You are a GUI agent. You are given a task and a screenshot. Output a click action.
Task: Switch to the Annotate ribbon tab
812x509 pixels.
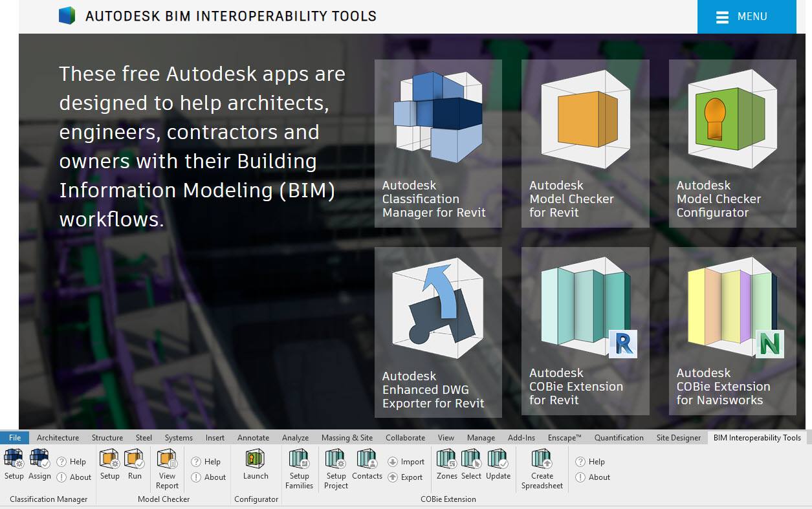click(253, 438)
